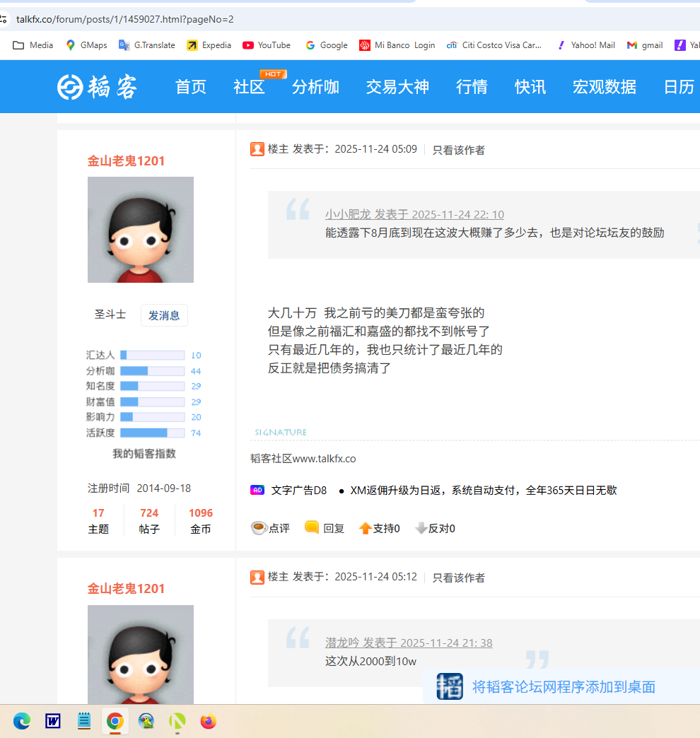Viewport: 700px width, 738px height.
Task: Click the 发消息 button
Action: [x=164, y=315]
